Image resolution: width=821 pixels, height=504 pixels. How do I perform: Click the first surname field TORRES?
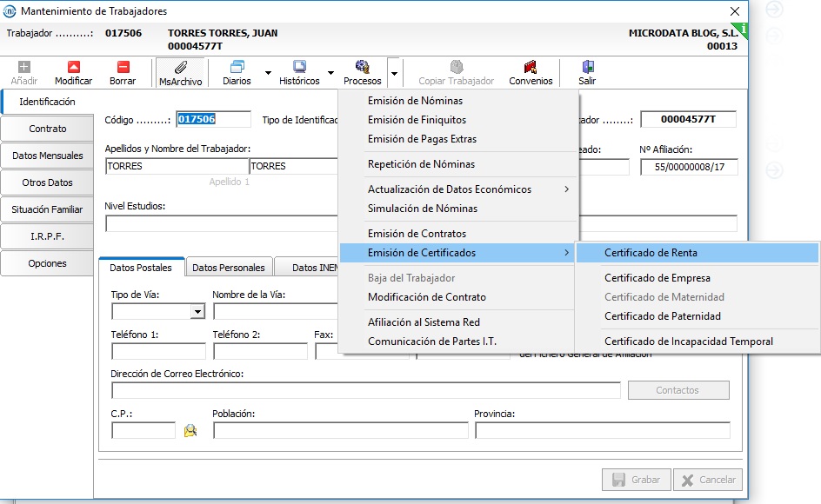point(177,166)
